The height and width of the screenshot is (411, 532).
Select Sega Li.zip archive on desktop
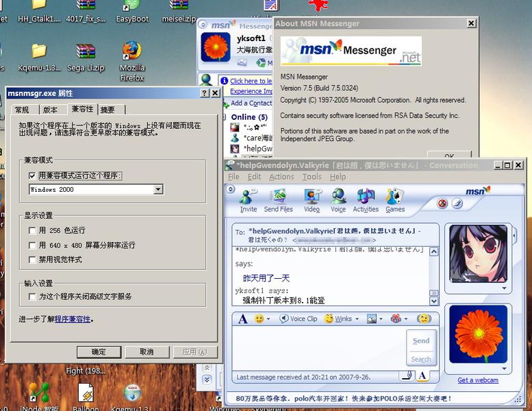click(86, 58)
